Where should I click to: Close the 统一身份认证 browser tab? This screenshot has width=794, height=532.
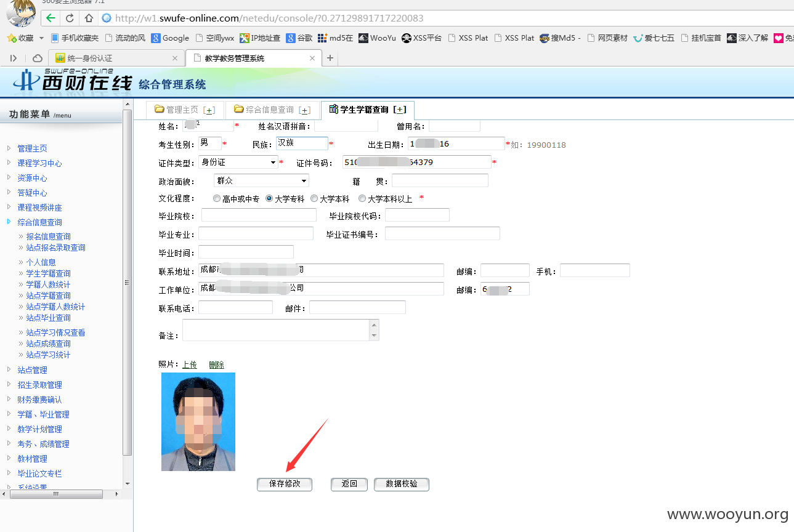pos(175,58)
